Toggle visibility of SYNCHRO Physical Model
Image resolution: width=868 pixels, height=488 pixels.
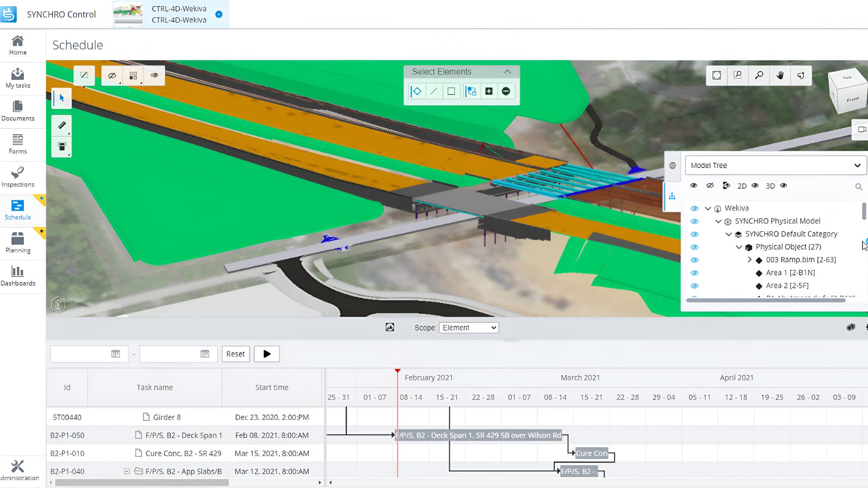pos(694,221)
